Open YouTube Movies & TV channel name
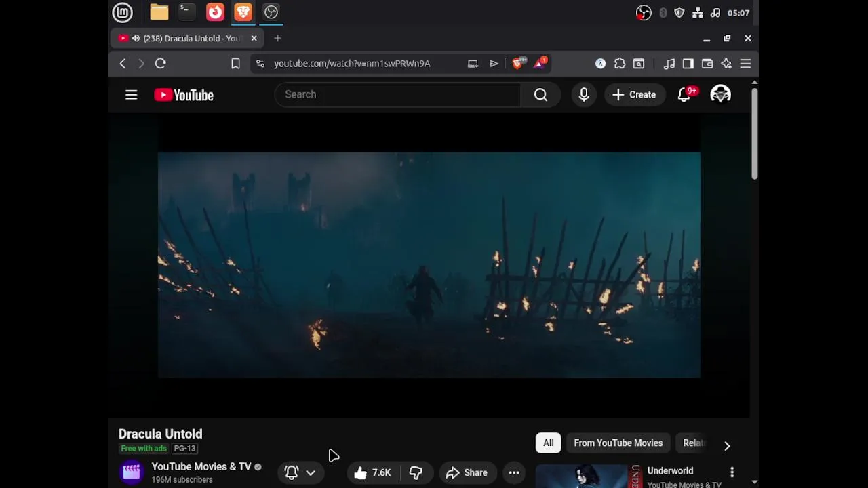868x488 pixels. (201, 466)
